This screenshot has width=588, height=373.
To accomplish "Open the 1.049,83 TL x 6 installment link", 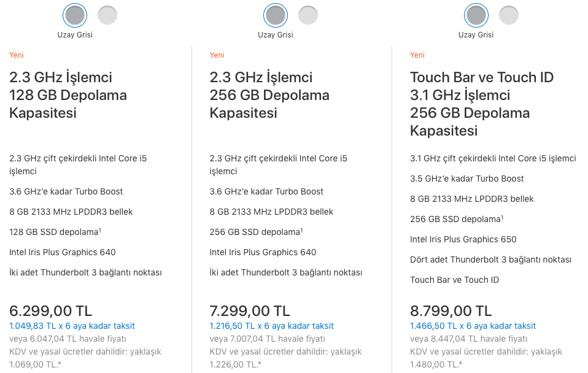I will 72,326.
